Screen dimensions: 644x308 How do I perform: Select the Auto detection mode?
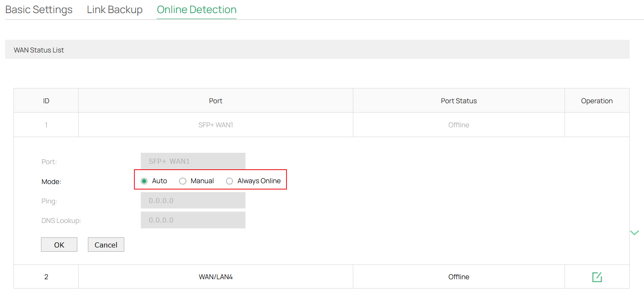click(144, 181)
